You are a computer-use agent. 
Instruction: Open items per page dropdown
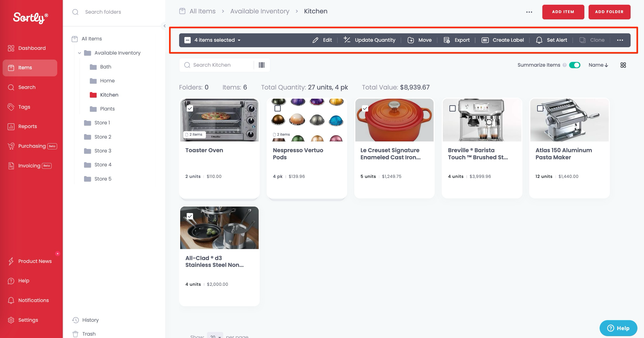(215, 336)
